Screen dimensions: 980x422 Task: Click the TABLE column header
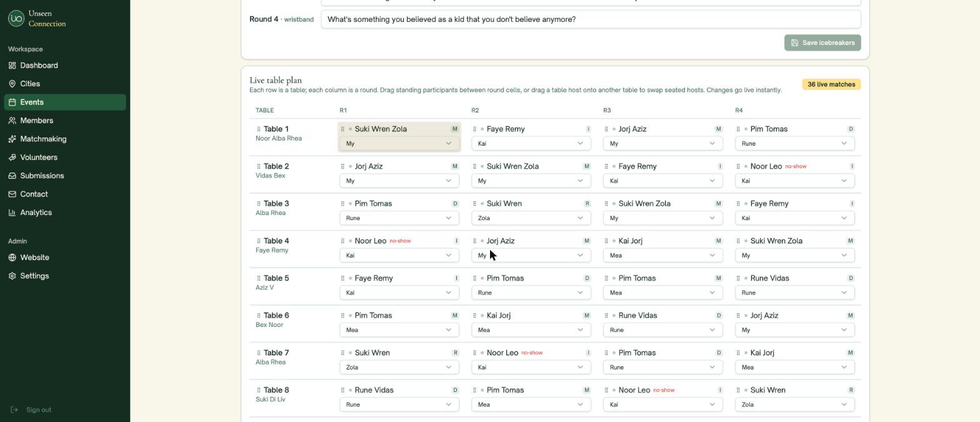coord(264,111)
